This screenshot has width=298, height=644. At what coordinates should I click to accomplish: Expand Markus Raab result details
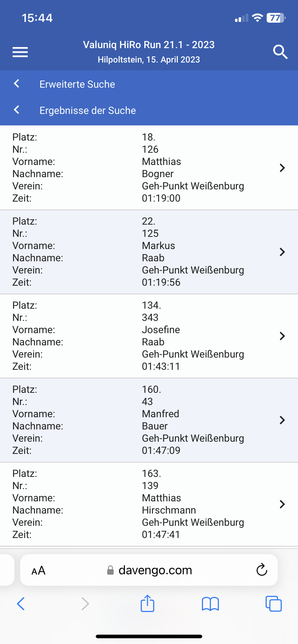click(282, 252)
